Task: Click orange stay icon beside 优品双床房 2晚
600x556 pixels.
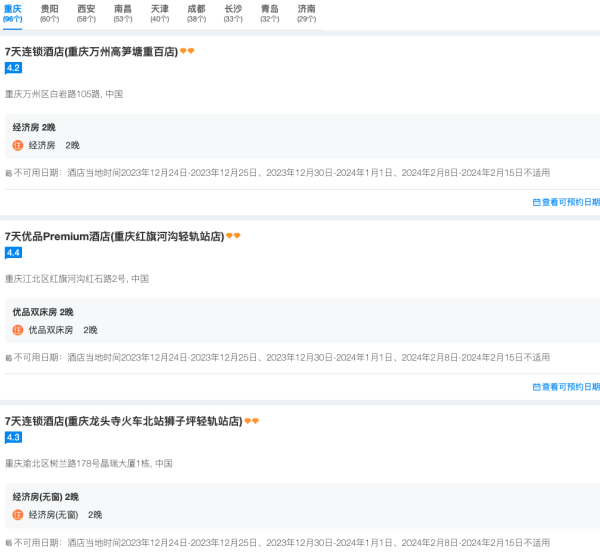Action: pyautogui.click(x=18, y=330)
